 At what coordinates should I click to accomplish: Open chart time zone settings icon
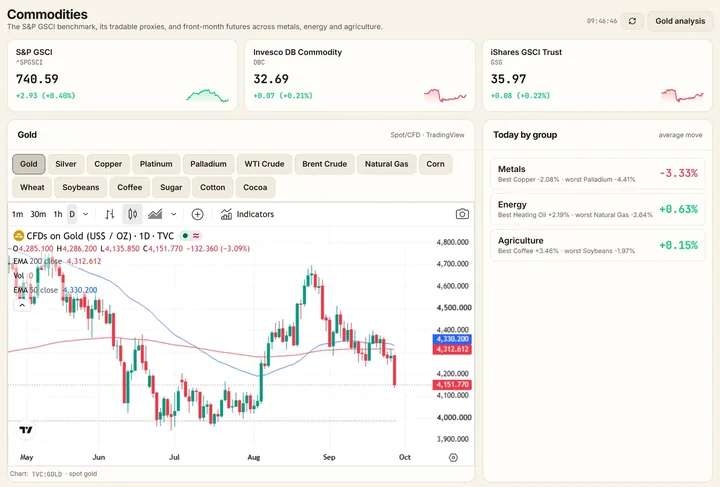pyautogui.click(x=453, y=457)
